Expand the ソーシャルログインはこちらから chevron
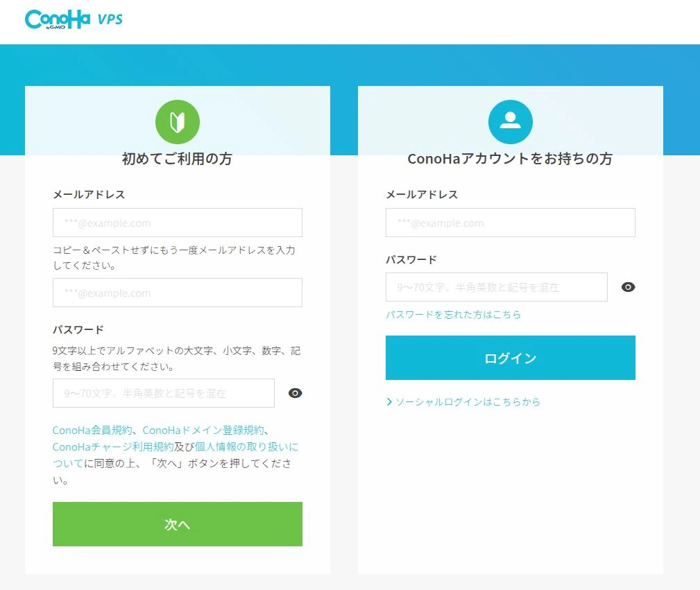Viewport: 700px width, 590px height. point(389,401)
